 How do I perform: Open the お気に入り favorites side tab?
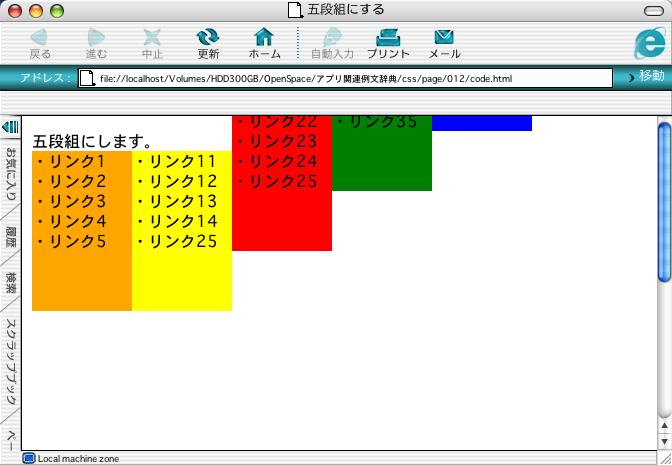11,177
